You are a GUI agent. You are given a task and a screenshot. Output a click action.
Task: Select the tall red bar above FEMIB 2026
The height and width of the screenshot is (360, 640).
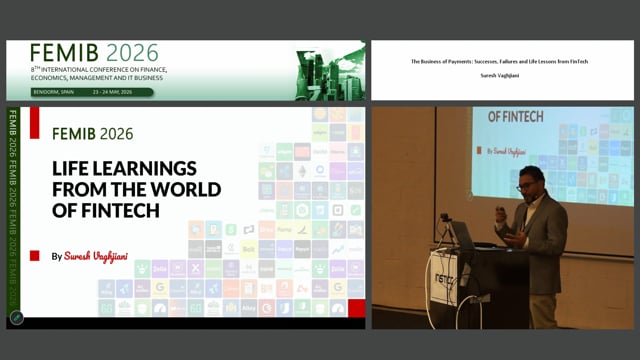pos(35,123)
